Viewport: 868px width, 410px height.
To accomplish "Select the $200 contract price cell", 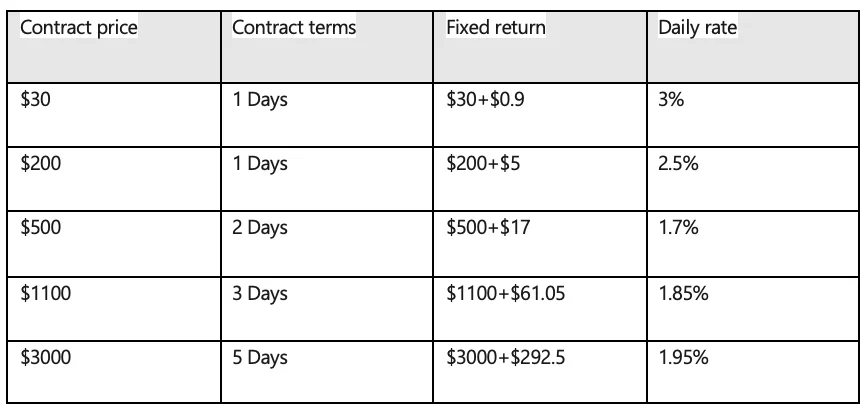I will [x=40, y=164].
